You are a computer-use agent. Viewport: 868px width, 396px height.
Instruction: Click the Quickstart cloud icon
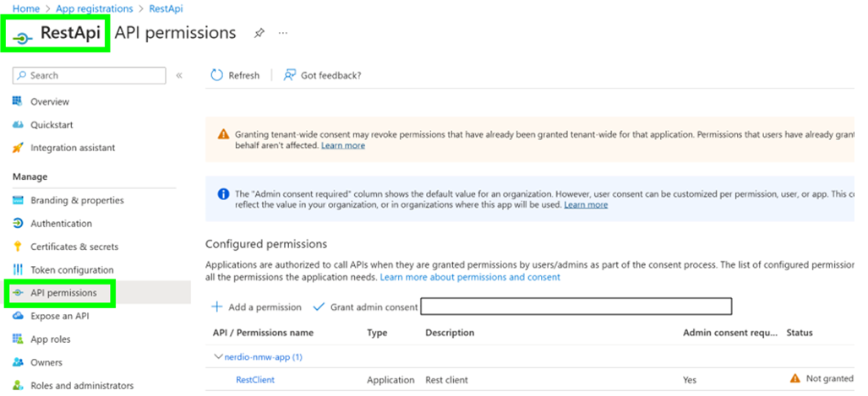[18, 124]
